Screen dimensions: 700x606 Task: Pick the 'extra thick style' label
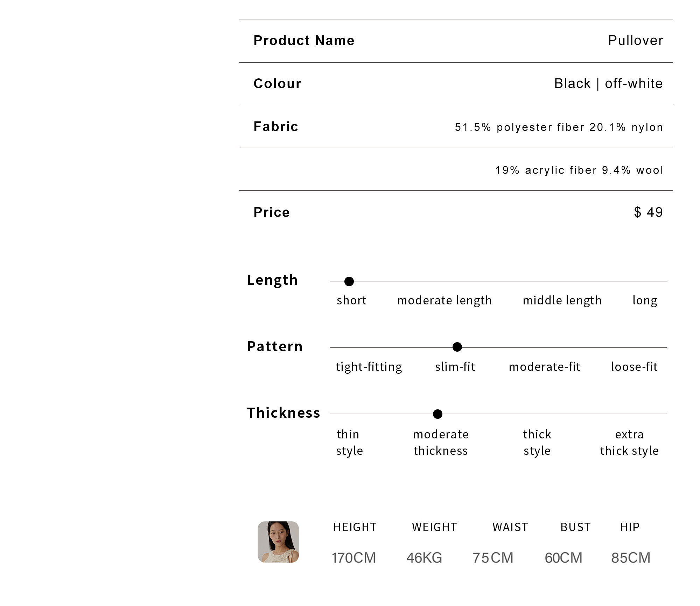point(629,443)
